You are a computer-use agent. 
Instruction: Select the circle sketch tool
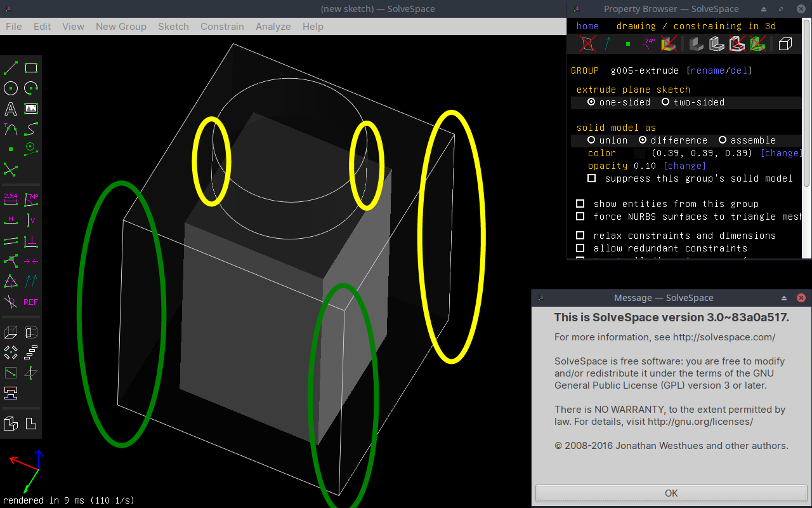tap(11, 88)
